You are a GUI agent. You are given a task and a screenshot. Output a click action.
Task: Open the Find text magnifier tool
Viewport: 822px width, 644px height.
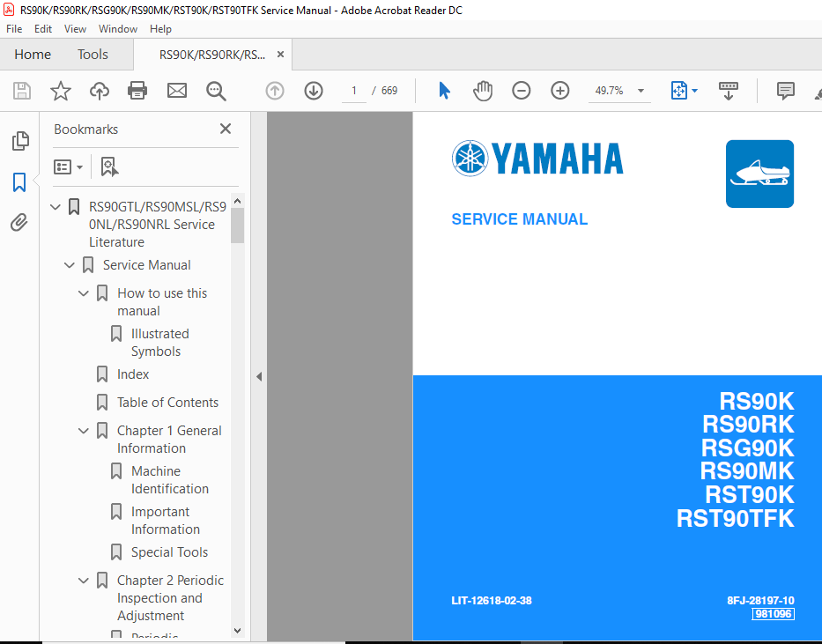click(x=216, y=91)
